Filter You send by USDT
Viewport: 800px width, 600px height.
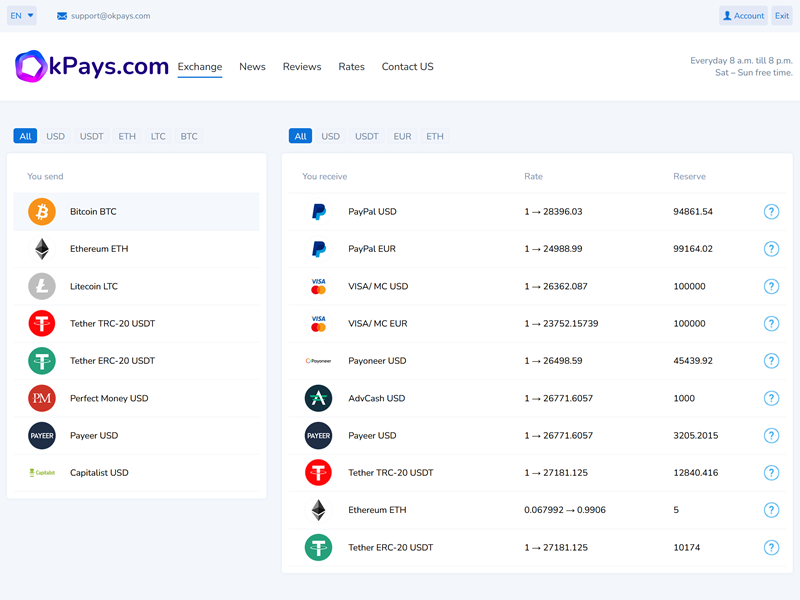pos(92,136)
